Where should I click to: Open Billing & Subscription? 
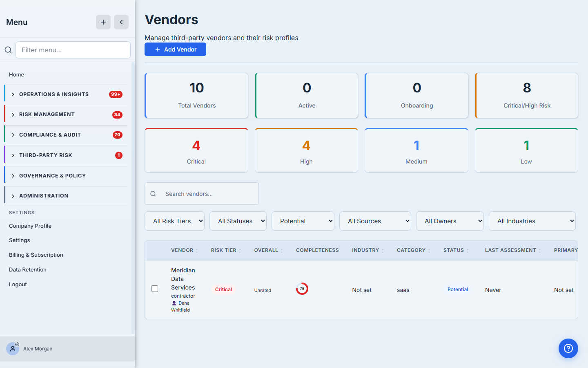click(x=36, y=255)
